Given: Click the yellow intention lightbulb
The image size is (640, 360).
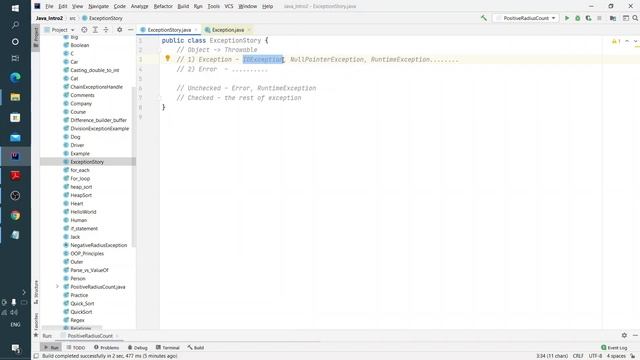Looking at the screenshot, I should pos(167,59).
